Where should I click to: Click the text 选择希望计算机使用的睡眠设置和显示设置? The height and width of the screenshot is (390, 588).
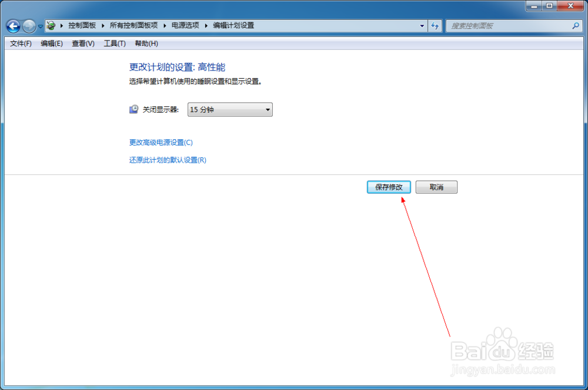pyautogui.click(x=195, y=81)
